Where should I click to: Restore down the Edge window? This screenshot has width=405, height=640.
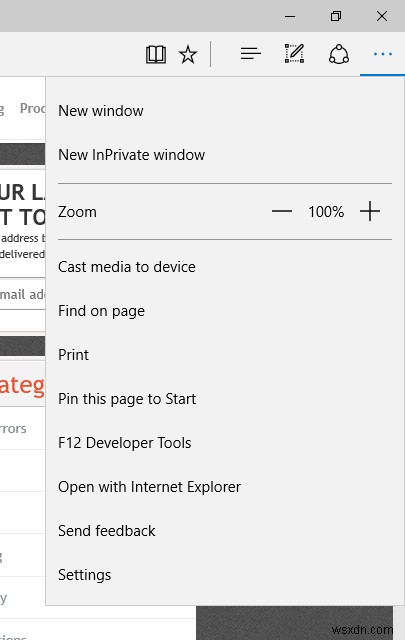(336, 16)
